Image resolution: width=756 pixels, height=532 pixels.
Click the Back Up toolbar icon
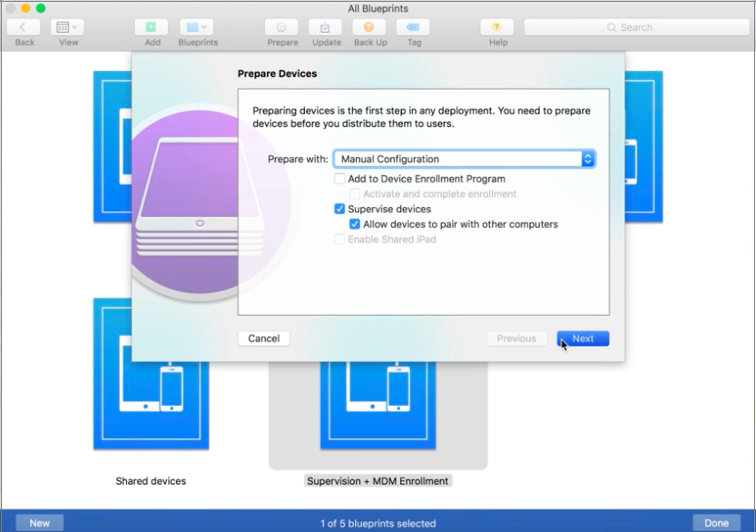pyautogui.click(x=369, y=28)
